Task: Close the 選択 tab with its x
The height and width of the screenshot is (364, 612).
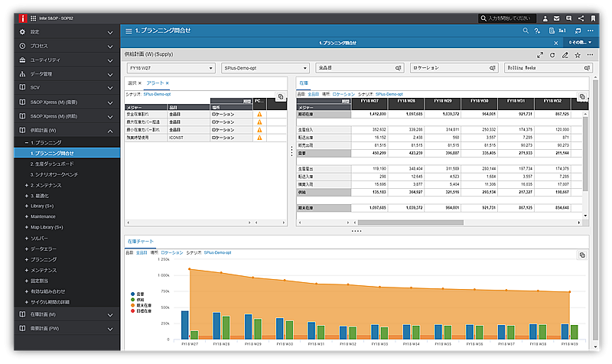Action: 140,83
